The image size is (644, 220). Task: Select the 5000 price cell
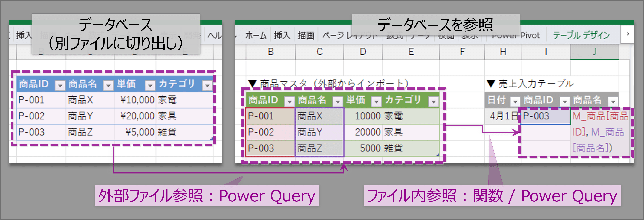tap(363, 148)
